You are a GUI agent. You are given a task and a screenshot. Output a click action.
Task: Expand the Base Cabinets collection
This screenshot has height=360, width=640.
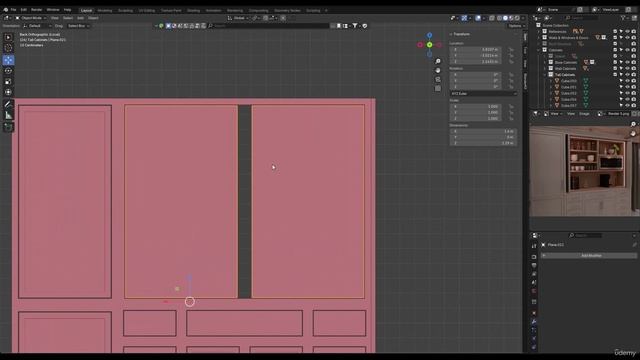click(545, 62)
